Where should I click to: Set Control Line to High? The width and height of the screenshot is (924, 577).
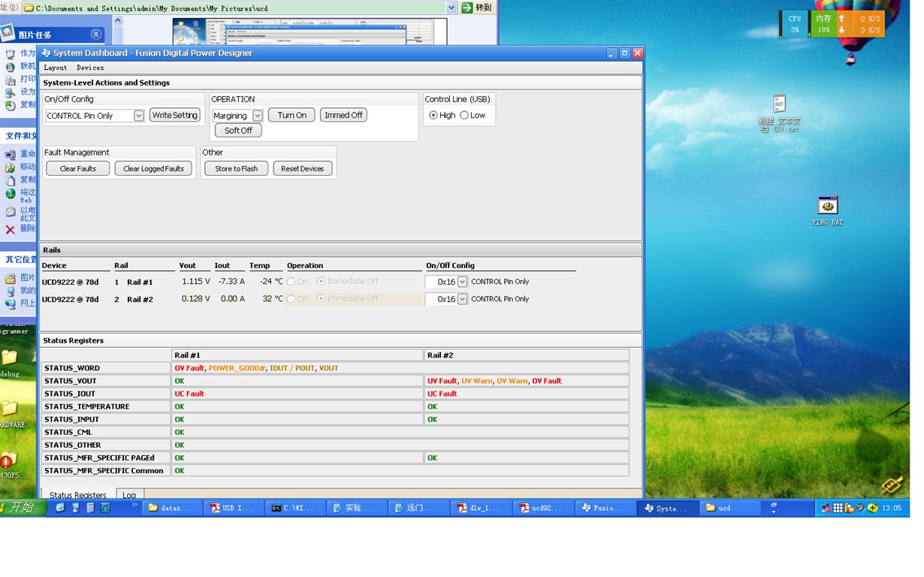433,115
